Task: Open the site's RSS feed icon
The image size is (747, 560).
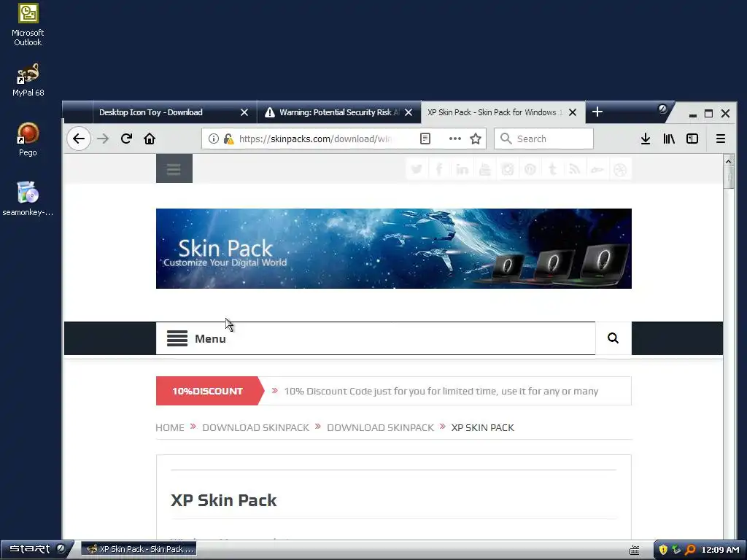Action: click(x=575, y=169)
